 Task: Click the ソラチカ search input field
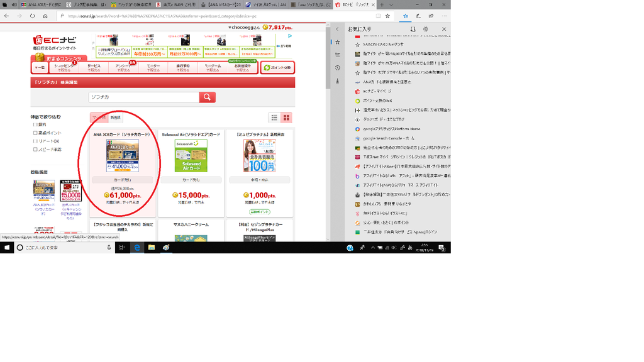(144, 97)
